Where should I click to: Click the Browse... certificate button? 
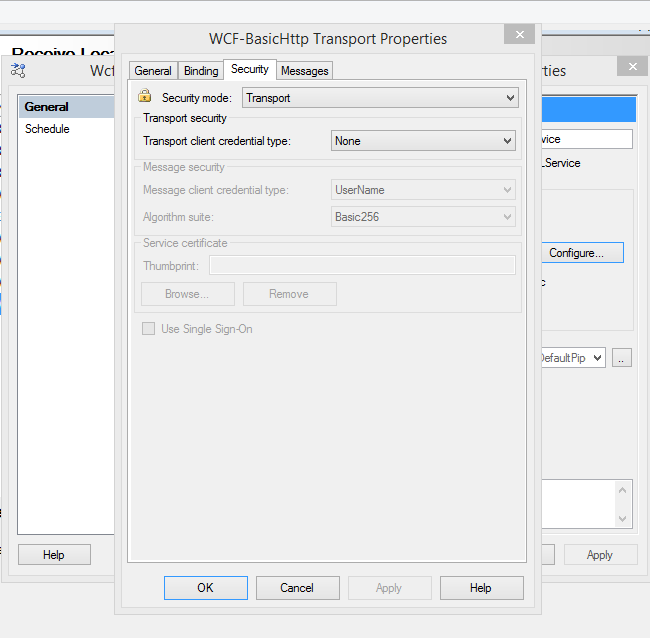coord(188,294)
